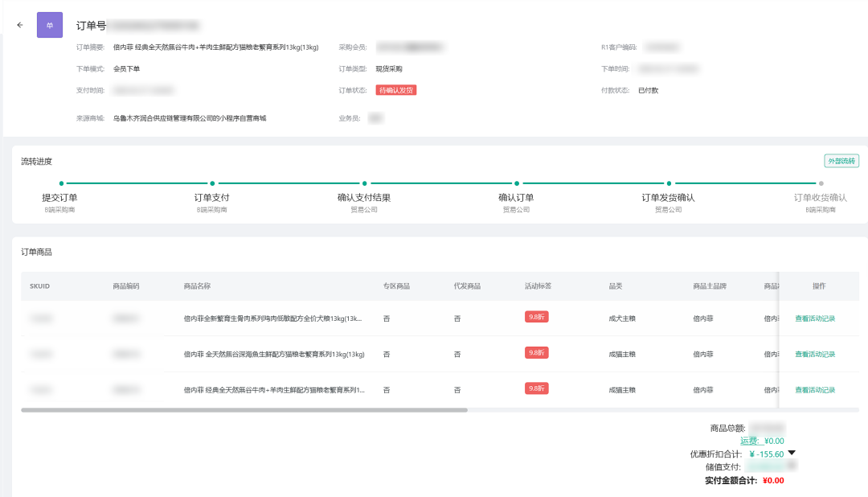Expand the 优惠折扣合计 discount dropdown arrow
The image size is (868, 497).
click(792, 453)
